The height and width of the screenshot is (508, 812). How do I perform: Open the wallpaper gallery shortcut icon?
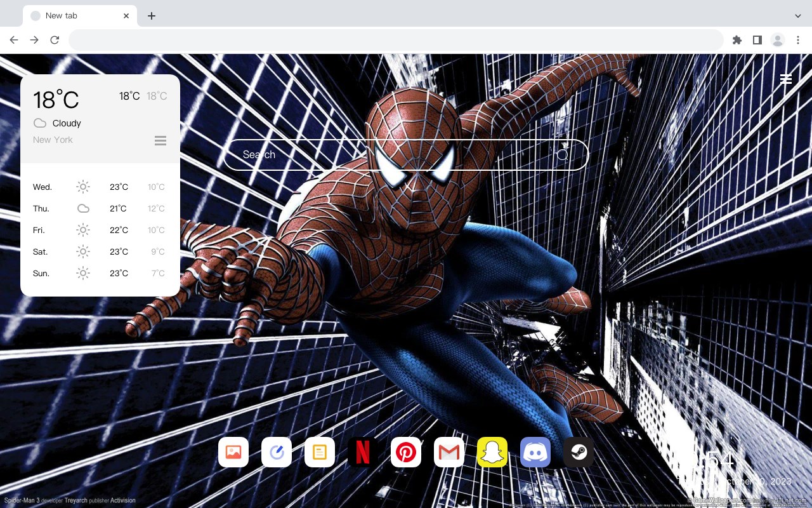[233, 452]
